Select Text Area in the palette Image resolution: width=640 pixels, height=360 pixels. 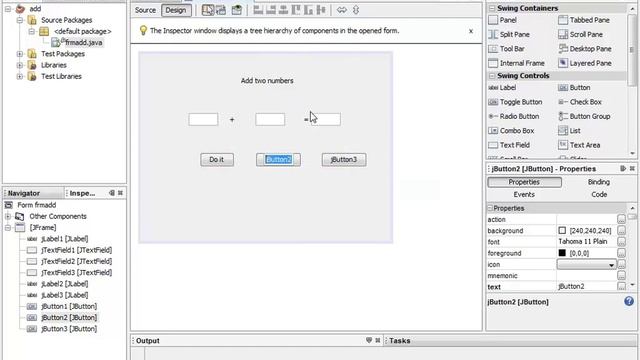tap(579, 145)
